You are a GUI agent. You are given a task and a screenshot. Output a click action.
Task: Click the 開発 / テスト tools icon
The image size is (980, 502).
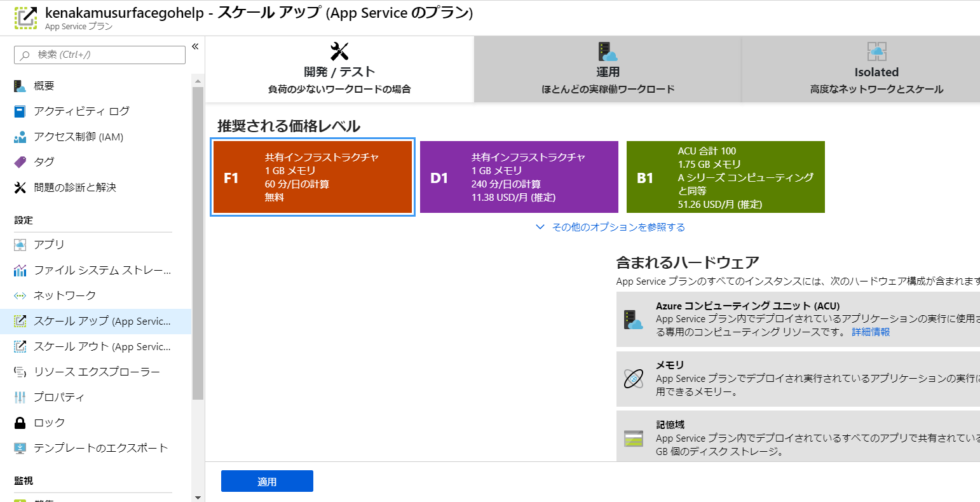tap(340, 51)
